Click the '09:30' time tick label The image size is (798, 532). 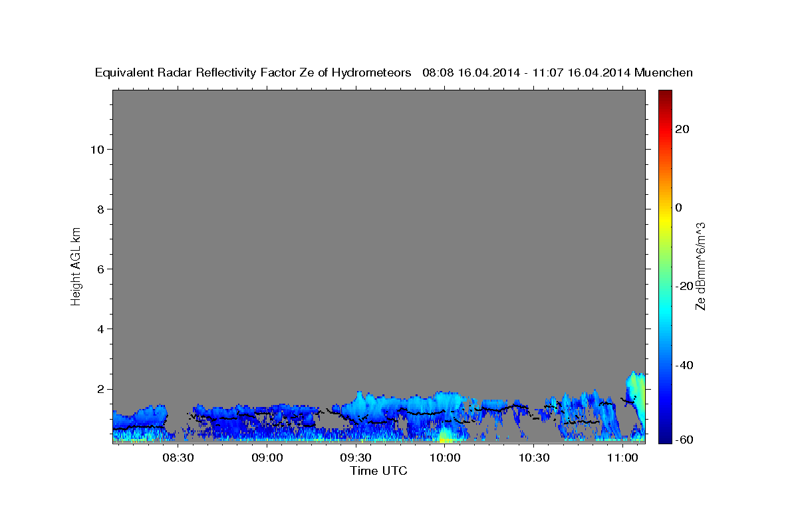[356, 458]
